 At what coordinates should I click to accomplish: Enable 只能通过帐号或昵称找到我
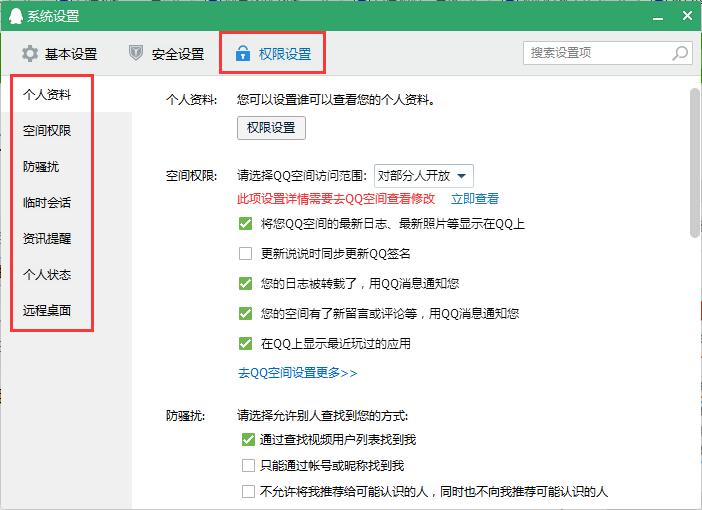(x=248, y=466)
